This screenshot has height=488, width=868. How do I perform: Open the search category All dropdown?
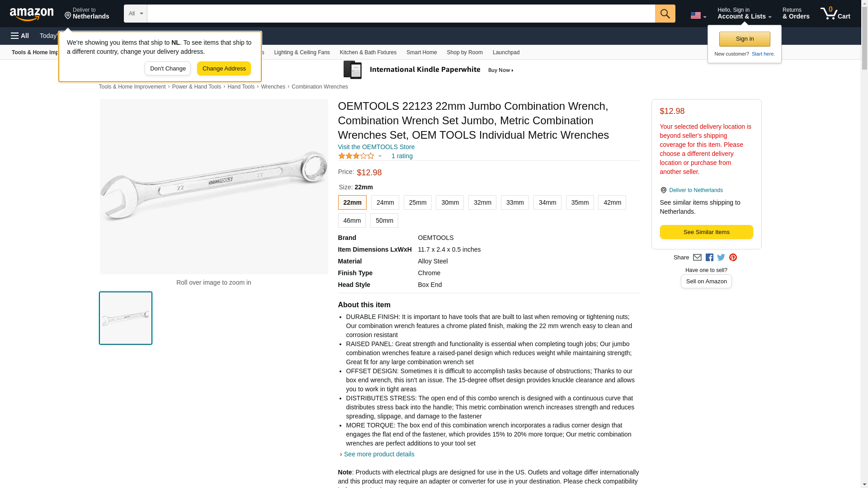coord(136,14)
